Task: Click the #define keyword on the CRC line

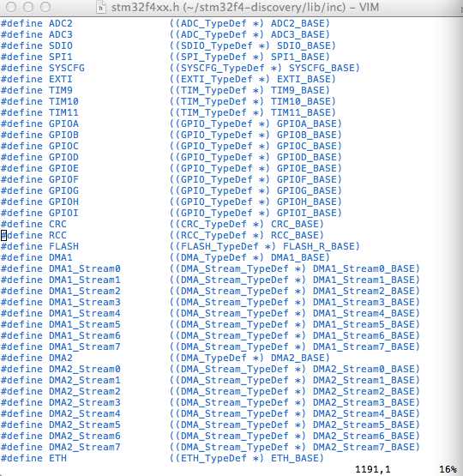Action: tap(21, 225)
